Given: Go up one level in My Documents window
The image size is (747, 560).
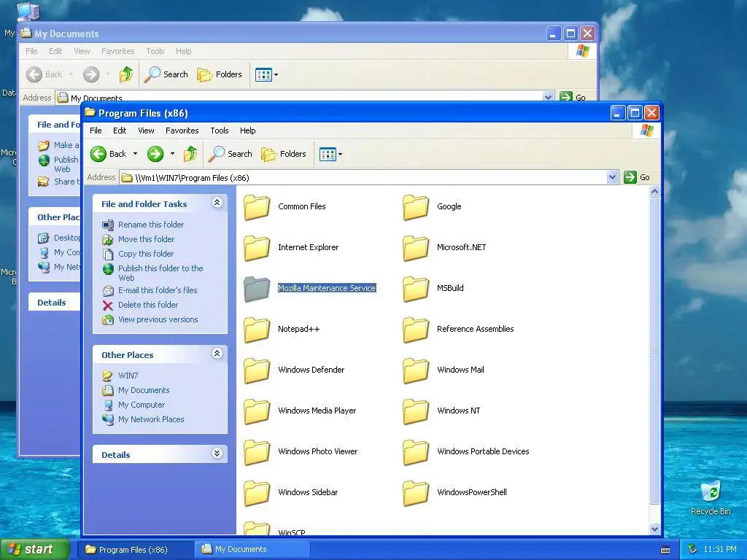Looking at the screenshot, I should click(126, 74).
